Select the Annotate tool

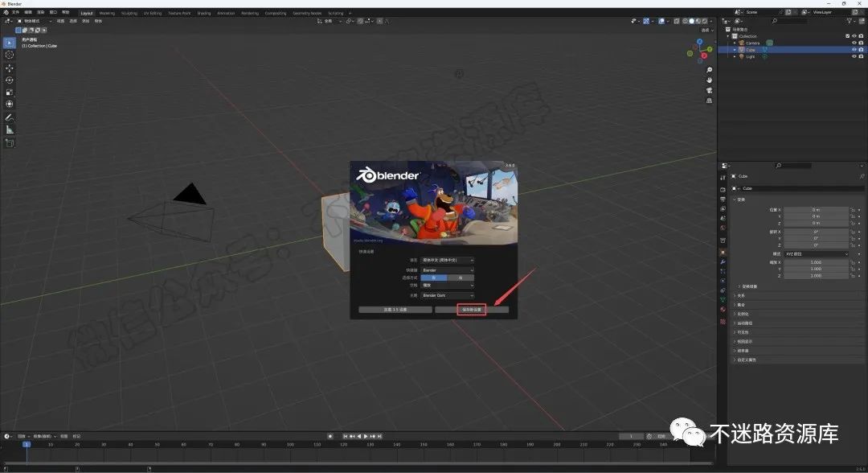click(10, 117)
